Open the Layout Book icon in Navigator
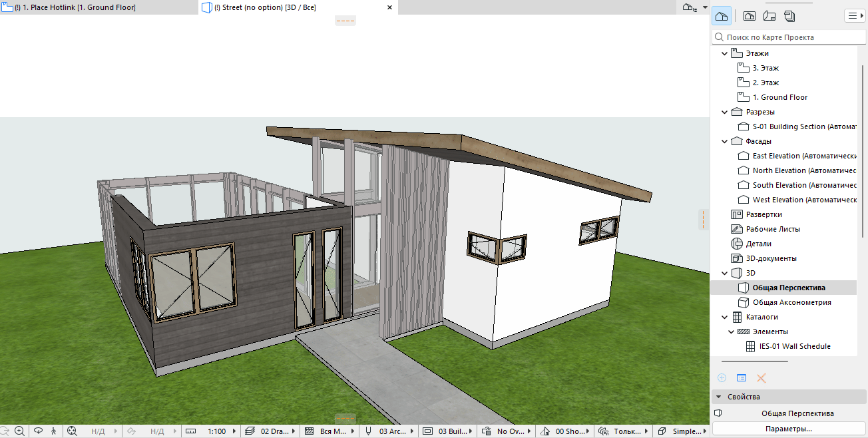Screen dimensions: 868x438 coord(770,16)
